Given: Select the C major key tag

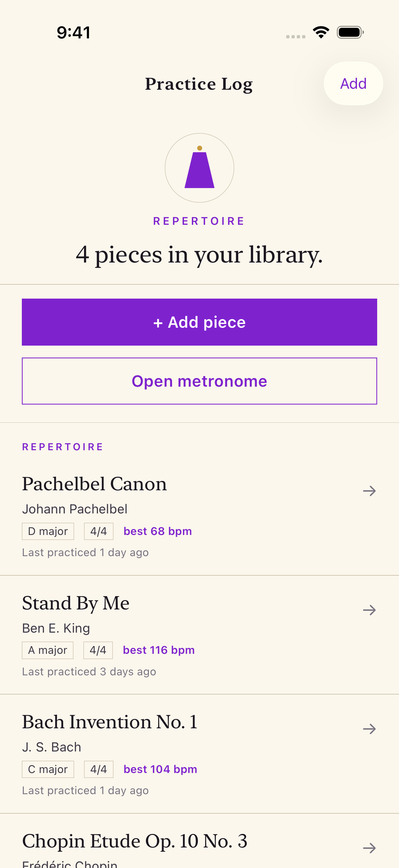Looking at the screenshot, I should 48,769.
